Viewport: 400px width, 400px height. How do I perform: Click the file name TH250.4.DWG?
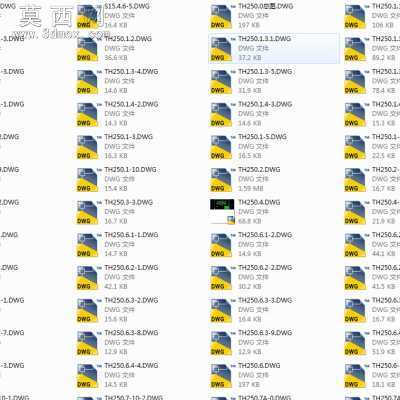259,202
